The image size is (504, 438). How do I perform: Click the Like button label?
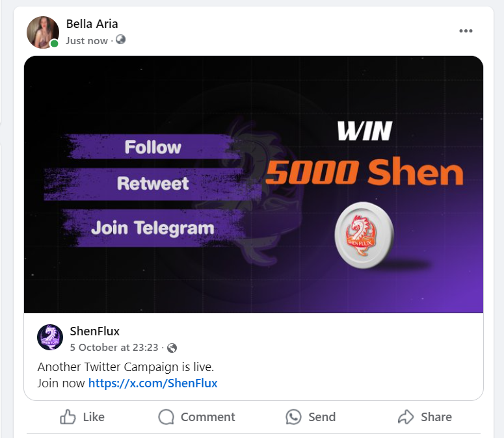94,417
